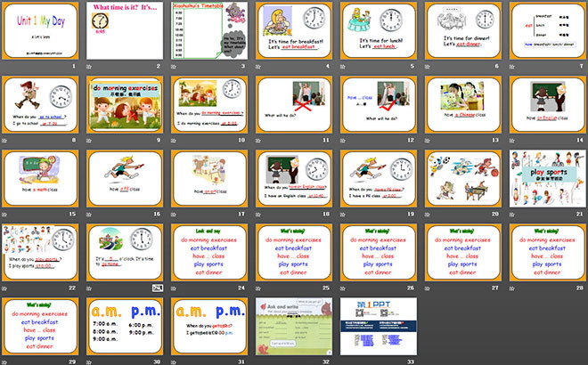
Task: Select the 'Look and say' slide 24
Action: point(209,253)
